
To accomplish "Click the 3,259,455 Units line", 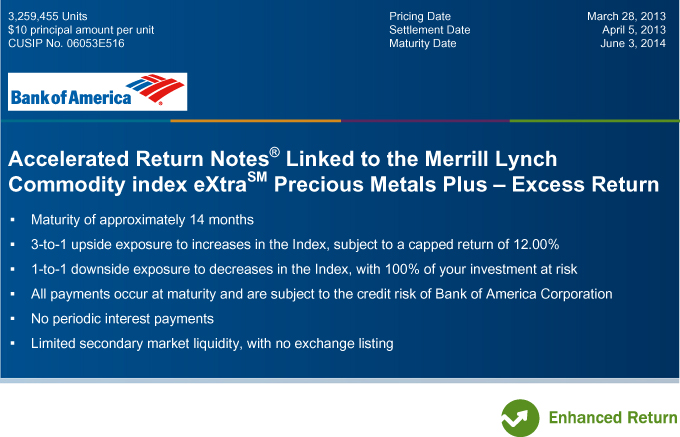I will (x=48, y=16).
